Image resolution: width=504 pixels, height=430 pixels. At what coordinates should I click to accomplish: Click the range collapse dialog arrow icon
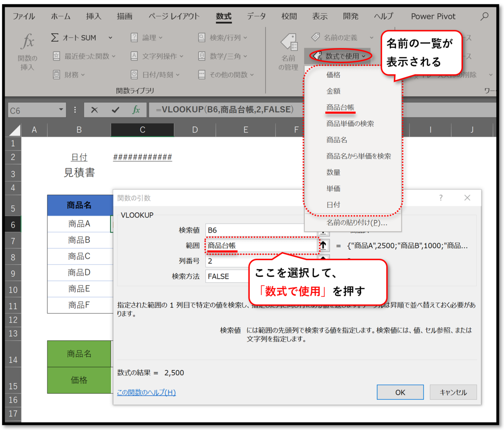[x=323, y=244]
